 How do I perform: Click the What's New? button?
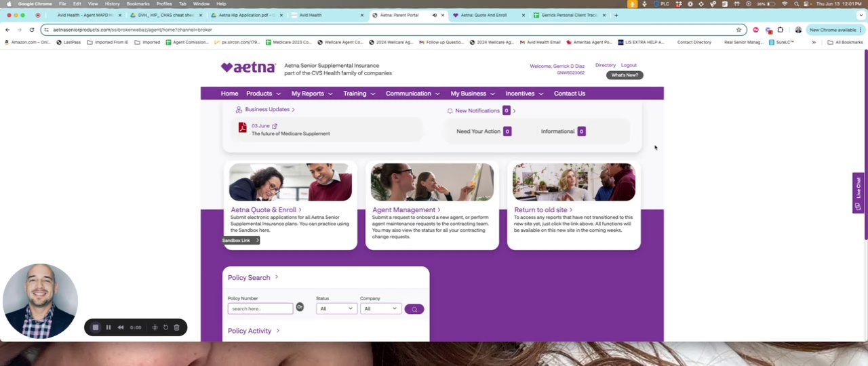(625, 75)
